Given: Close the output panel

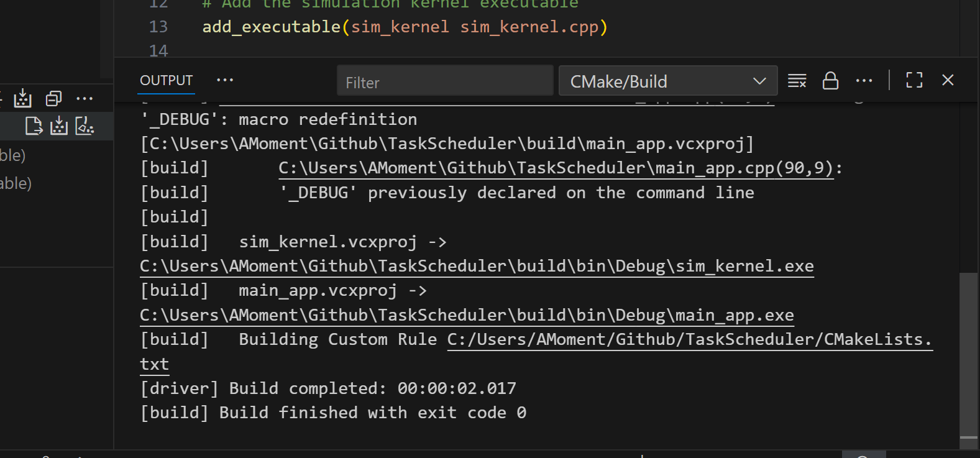Looking at the screenshot, I should pos(948,80).
